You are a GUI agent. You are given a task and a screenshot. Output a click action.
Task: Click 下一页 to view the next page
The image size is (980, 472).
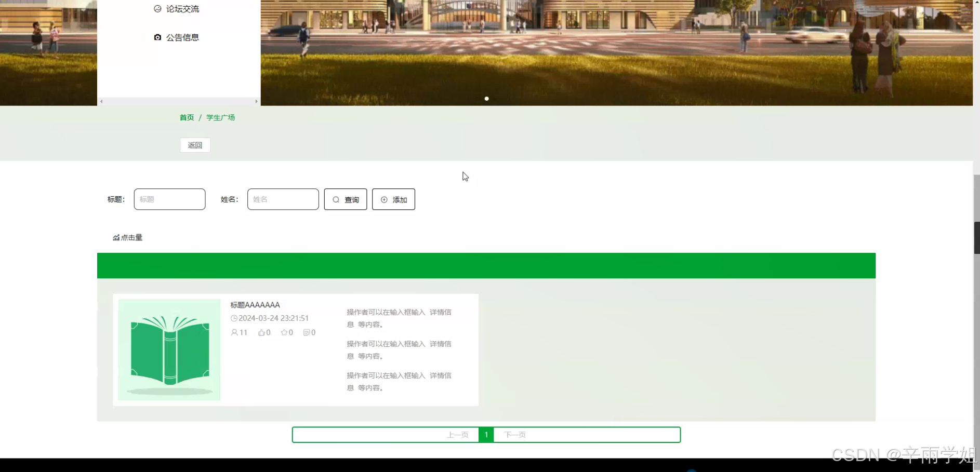pyautogui.click(x=515, y=435)
